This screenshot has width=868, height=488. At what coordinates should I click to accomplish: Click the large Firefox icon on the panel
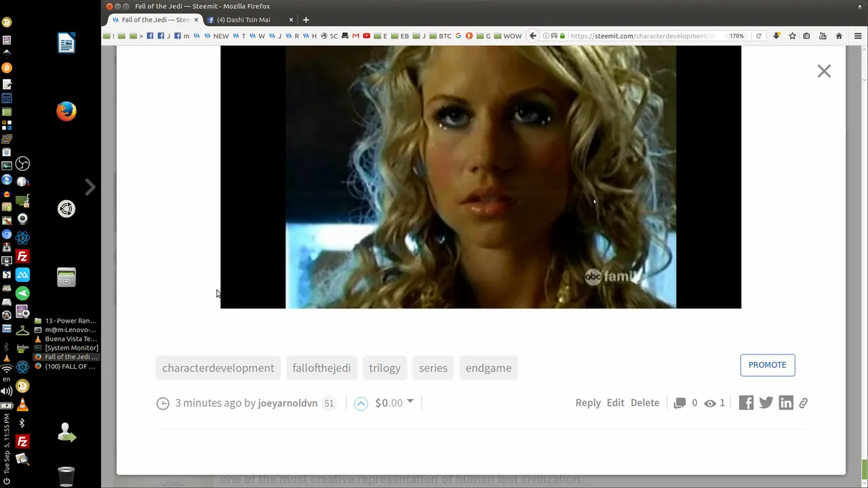click(x=66, y=111)
